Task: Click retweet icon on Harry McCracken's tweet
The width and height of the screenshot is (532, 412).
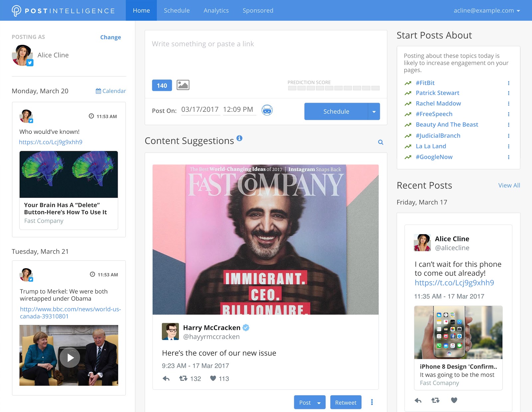Action: tap(183, 378)
